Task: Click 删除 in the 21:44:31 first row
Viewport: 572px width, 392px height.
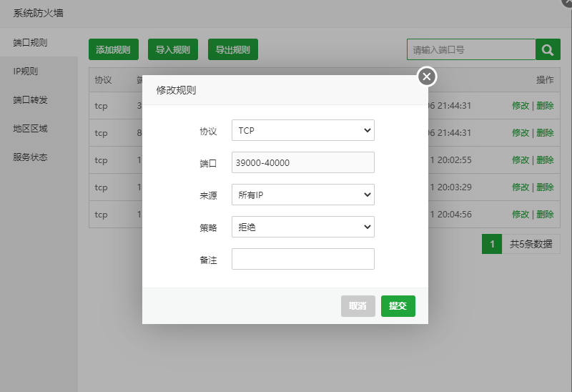Action: 545,106
